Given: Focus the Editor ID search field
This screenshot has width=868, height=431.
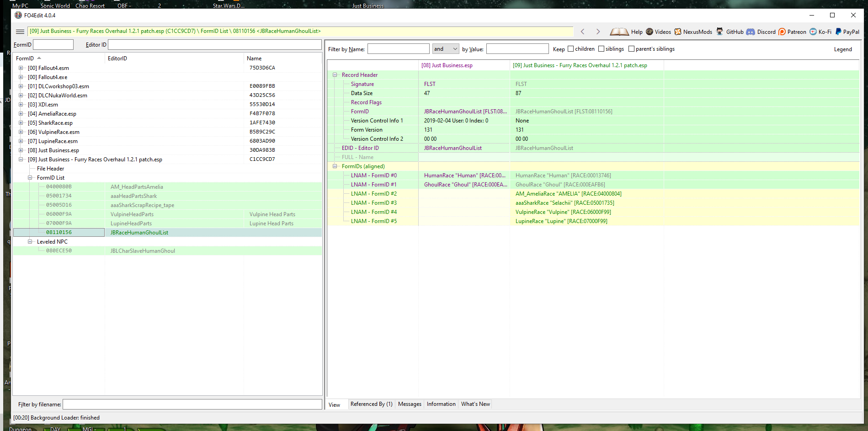Looking at the screenshot, I should pos(215,44).
